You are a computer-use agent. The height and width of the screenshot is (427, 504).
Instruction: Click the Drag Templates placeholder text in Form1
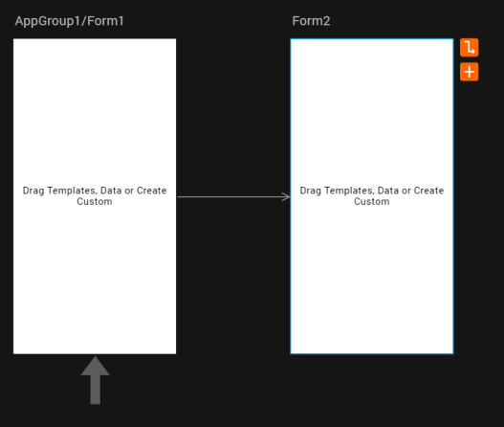(95, 196)
